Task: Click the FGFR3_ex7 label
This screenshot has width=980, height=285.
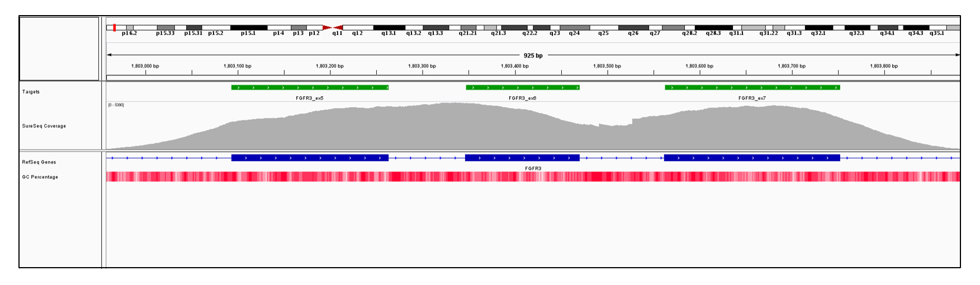Action: point(752,98)
